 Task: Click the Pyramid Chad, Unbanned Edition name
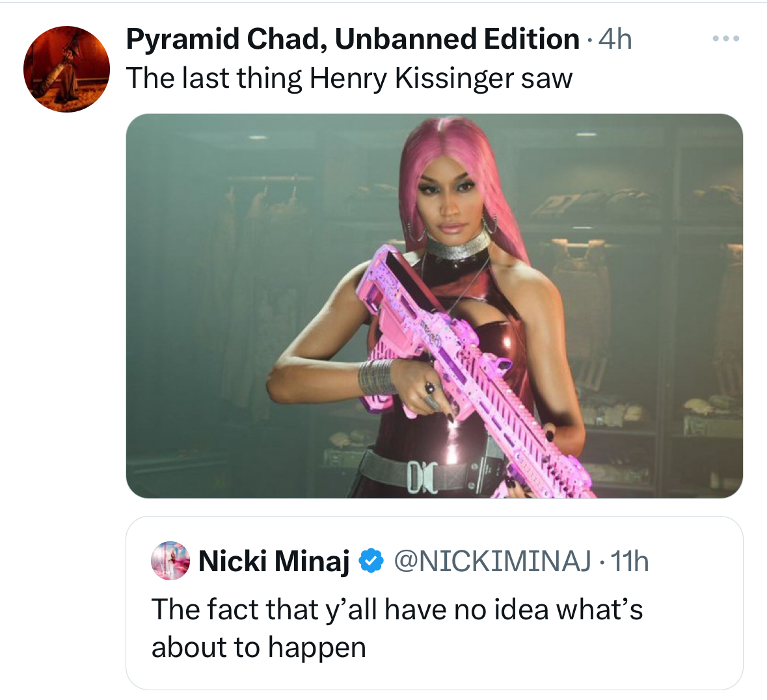tap(353, 39)
